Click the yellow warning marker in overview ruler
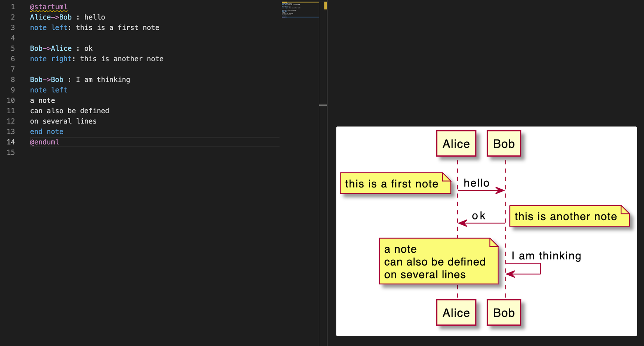The image size is (644, 346). [325, 5]
